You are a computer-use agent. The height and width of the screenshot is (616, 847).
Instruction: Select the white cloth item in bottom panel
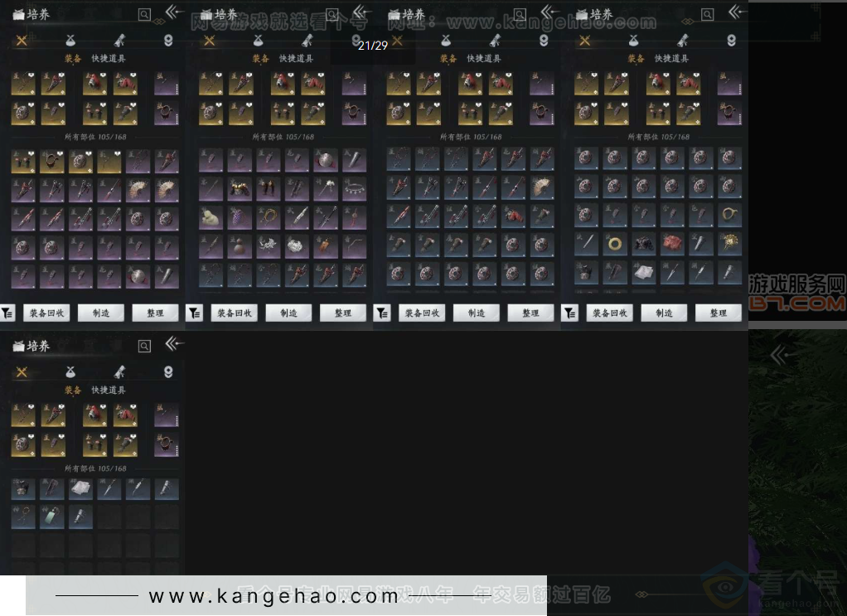80,488
